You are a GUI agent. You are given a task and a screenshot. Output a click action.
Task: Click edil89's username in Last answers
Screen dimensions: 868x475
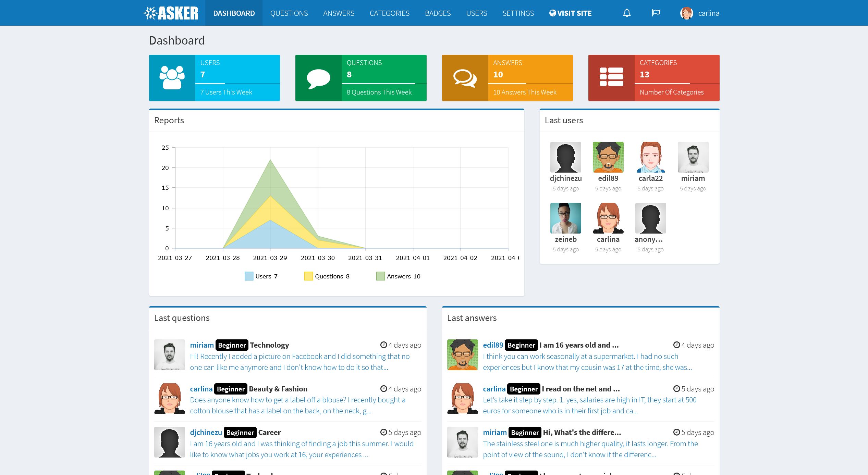point(493,345)
